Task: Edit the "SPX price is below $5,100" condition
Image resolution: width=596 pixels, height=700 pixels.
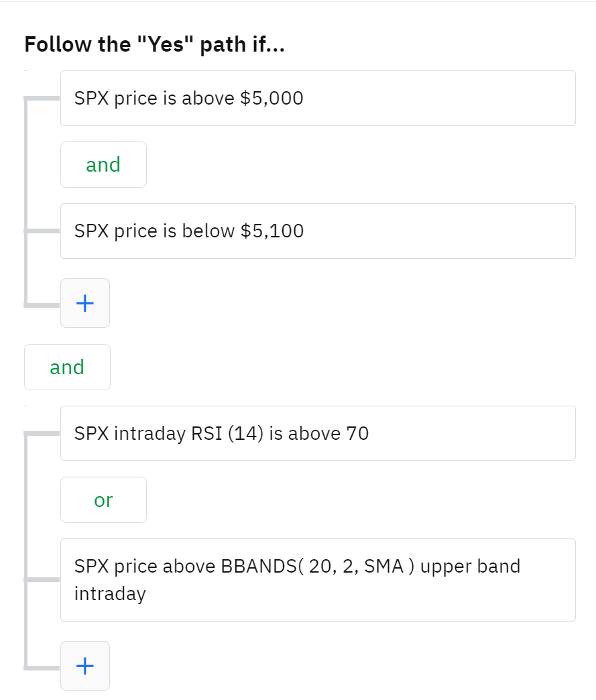Action: pos(318,231)
